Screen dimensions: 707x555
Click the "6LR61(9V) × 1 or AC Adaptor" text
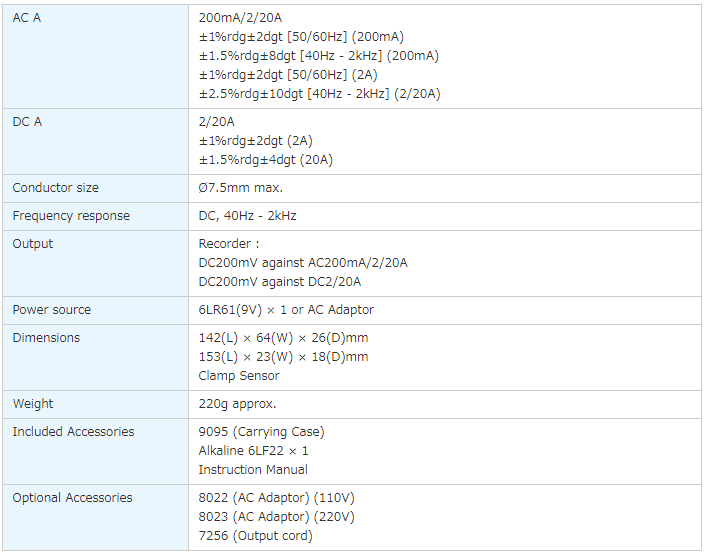[286, 310]
